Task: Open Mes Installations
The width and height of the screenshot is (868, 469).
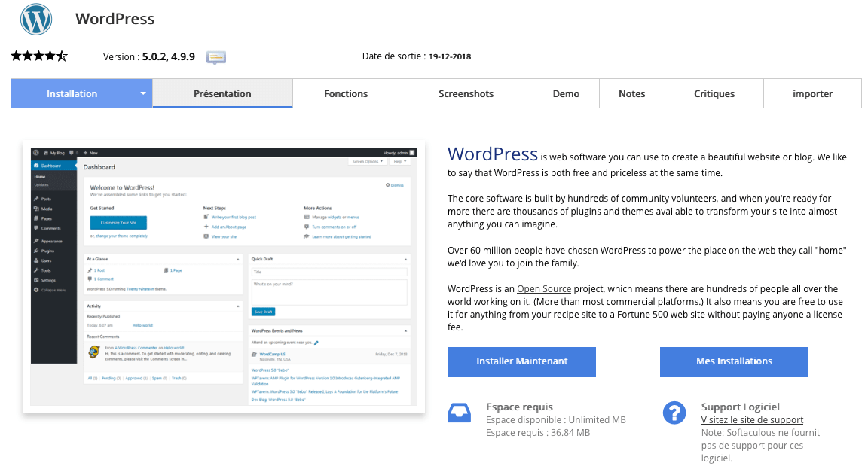Action: coord(734,361)
